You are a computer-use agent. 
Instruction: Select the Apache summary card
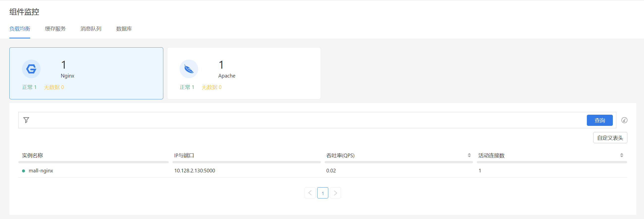[244, 73]
